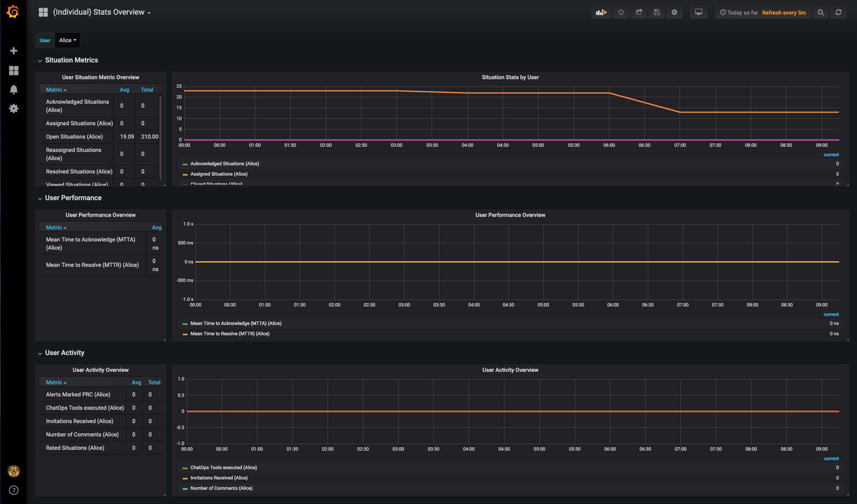Share the dashboard
This screenshot has height=504, width=857.
[639, 12]
